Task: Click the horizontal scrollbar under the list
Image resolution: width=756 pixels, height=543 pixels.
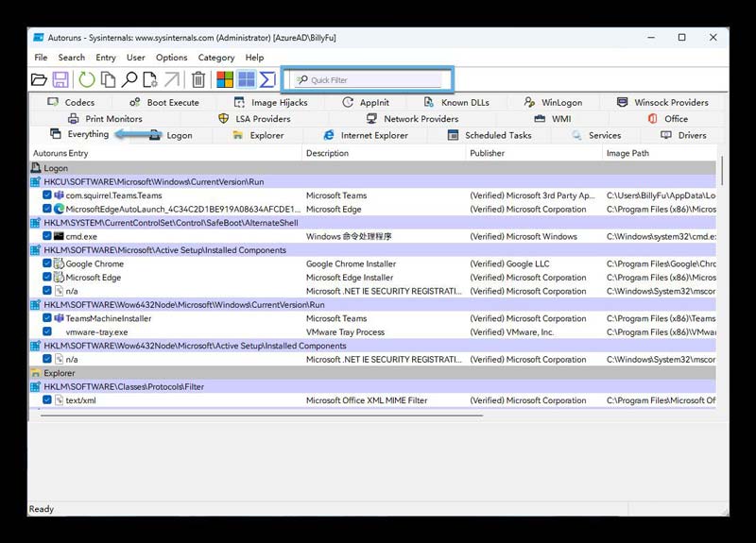Action: (x=262, y=415)
